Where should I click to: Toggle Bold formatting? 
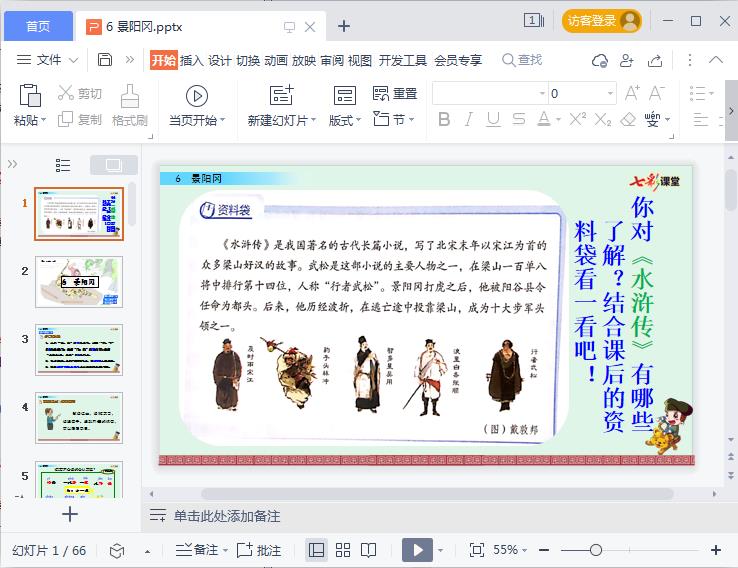point(444,120)
